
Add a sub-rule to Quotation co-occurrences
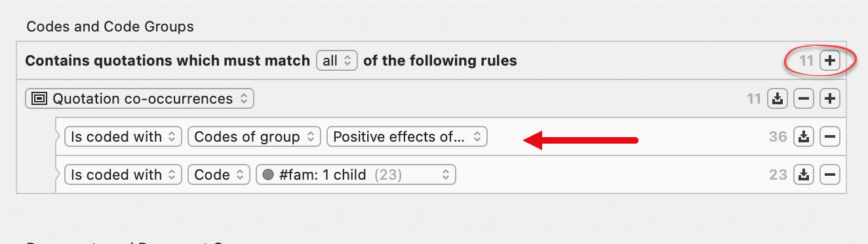tap(830, 99)
